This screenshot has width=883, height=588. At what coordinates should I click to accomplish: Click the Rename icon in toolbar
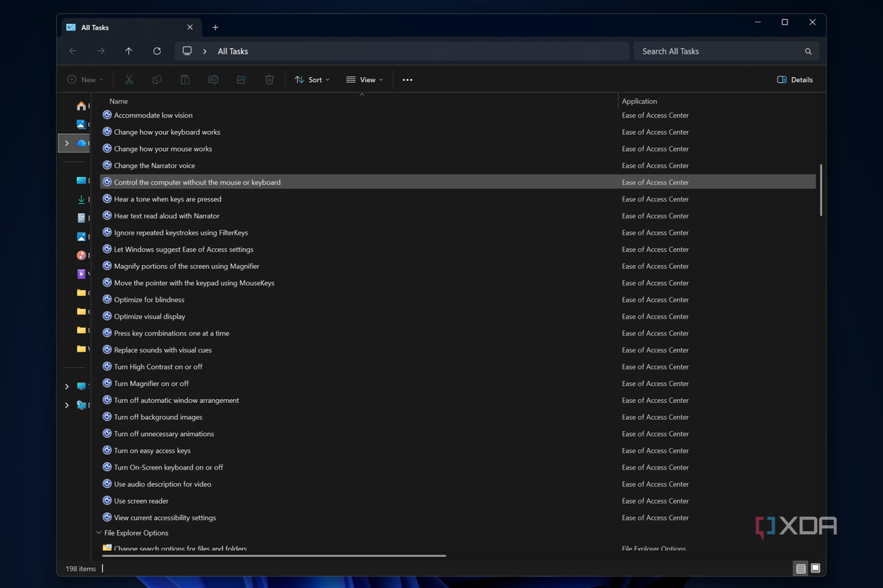(213, 80)
